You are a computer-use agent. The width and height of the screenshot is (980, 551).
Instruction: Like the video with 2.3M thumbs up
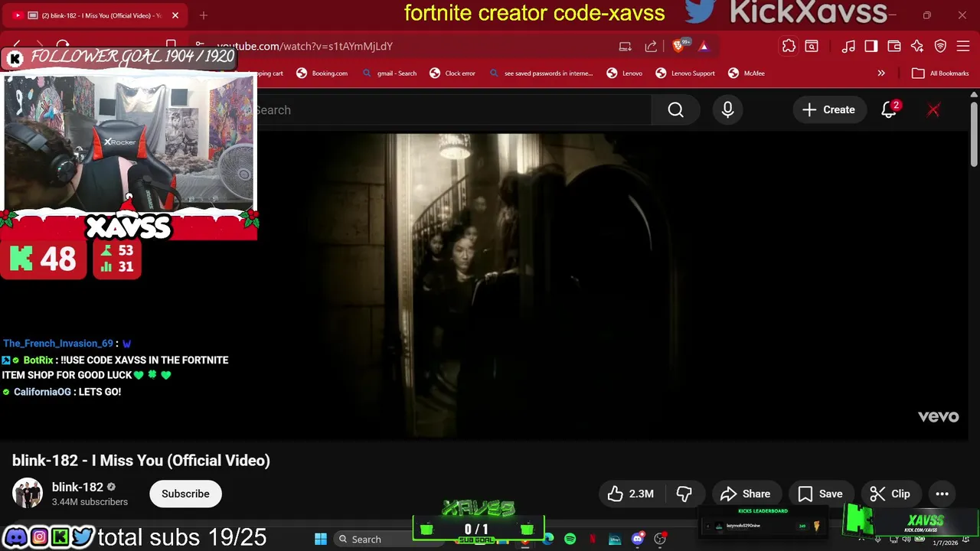click(x=631, y=494)
